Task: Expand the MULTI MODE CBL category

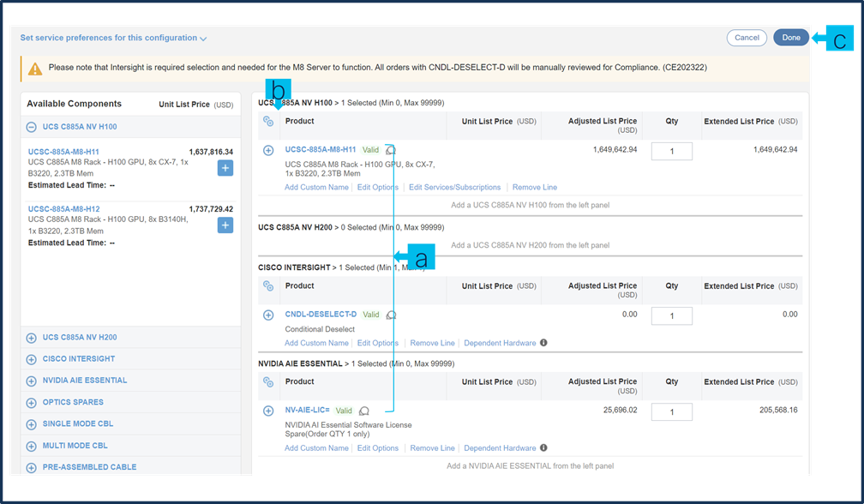Action: pos(32,447)
